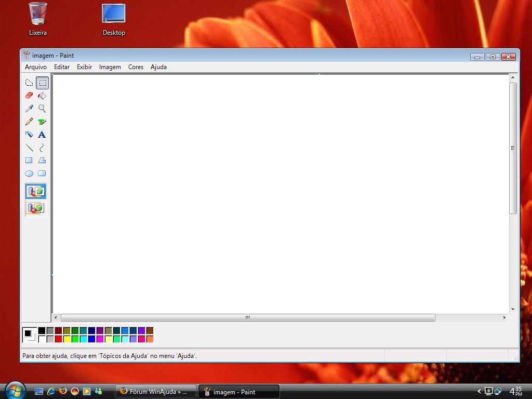Open the Exibir menu
Screen dimensions: 532x399
pyautogui.click(x=85, y=67)
